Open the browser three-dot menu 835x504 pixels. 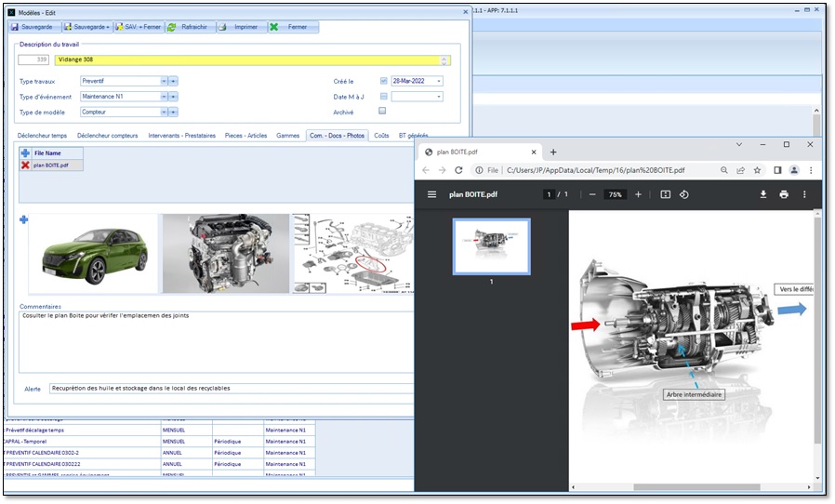coord(811,170)
